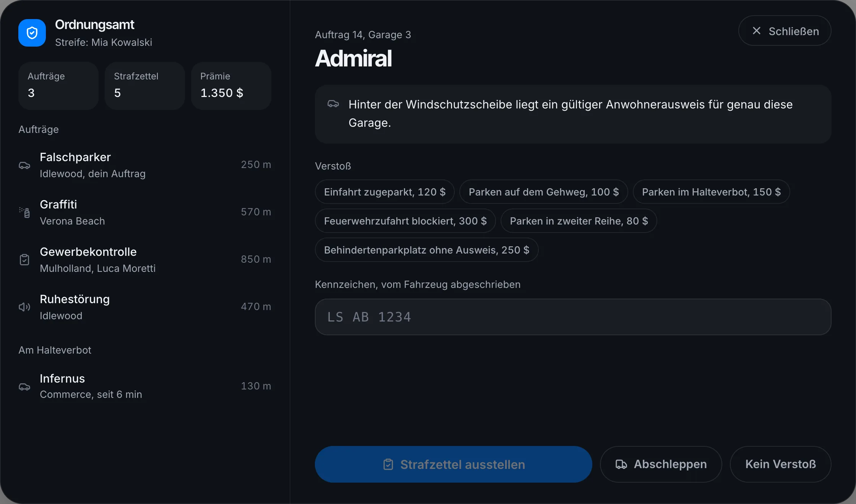Click the 570 m distance value
The width and height of the screenshot is (856, 504).
pyautogui.click(x=256, y=212)
